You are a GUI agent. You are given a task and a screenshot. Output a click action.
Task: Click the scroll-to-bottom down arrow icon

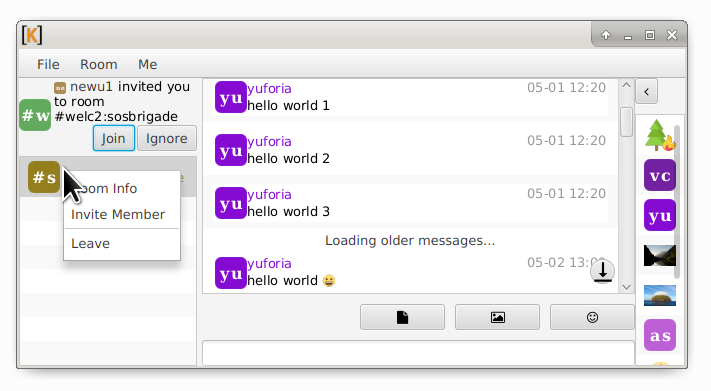click(x=603, y=271)
